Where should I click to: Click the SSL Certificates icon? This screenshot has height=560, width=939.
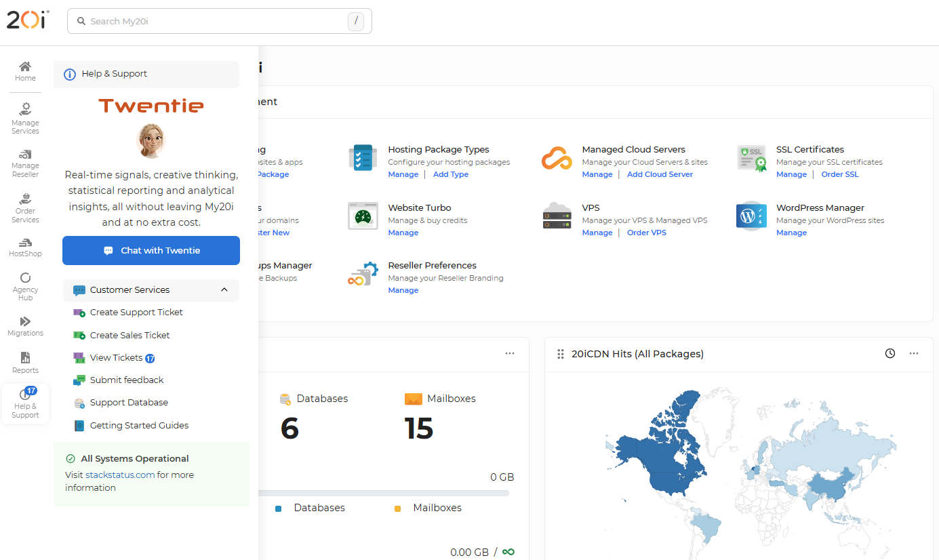click(x=751, y=158)
